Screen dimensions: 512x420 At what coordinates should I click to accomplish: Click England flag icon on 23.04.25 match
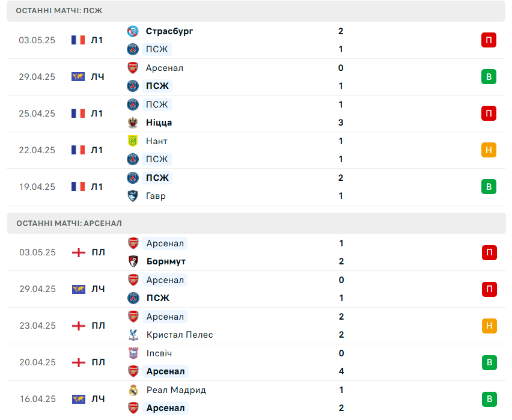78,326
